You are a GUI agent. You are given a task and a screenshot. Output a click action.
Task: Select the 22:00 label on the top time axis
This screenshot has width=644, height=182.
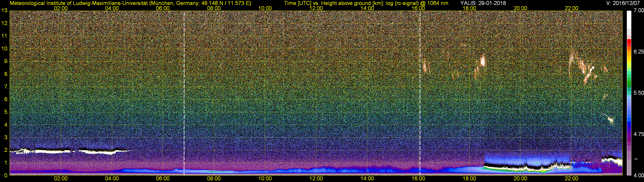pyautogui.click(x=571, y=8)
